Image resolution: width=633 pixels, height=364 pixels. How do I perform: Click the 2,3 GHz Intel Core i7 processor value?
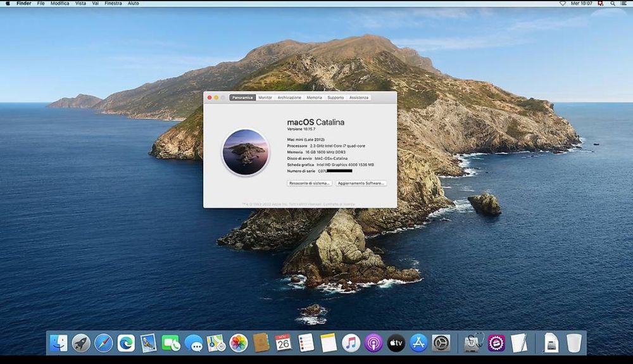click(337, 146)
